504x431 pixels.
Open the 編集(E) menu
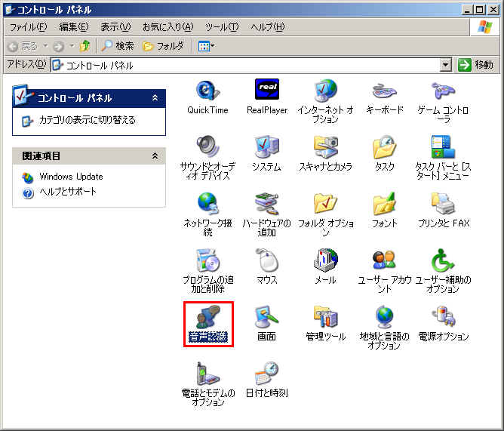tap(74, 27)
